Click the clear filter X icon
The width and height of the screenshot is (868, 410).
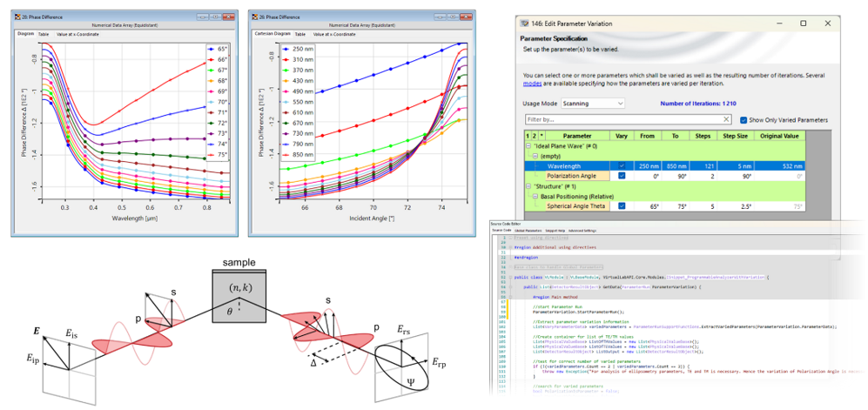tap(727, 120)
